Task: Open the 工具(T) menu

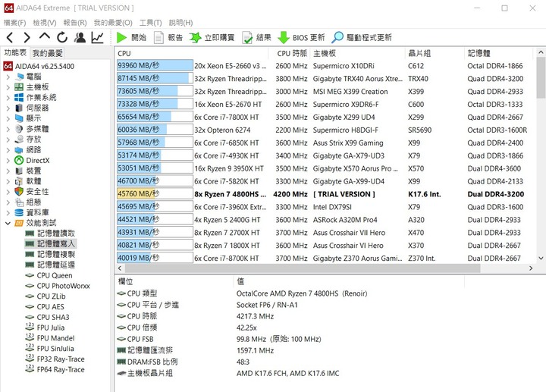Action: point(150,23)
